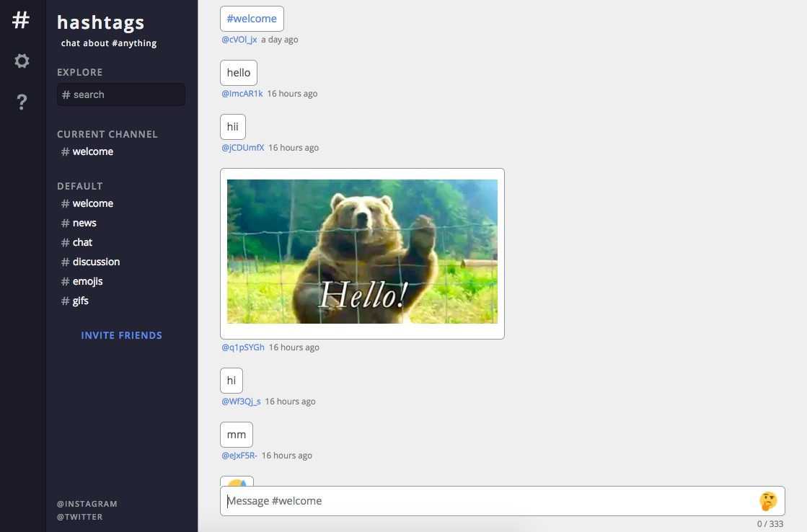Image resolution: width=807 pixels, height=532 pixels.
Task: Open the @INSTAGRAM link
Action: click(87, 504)
